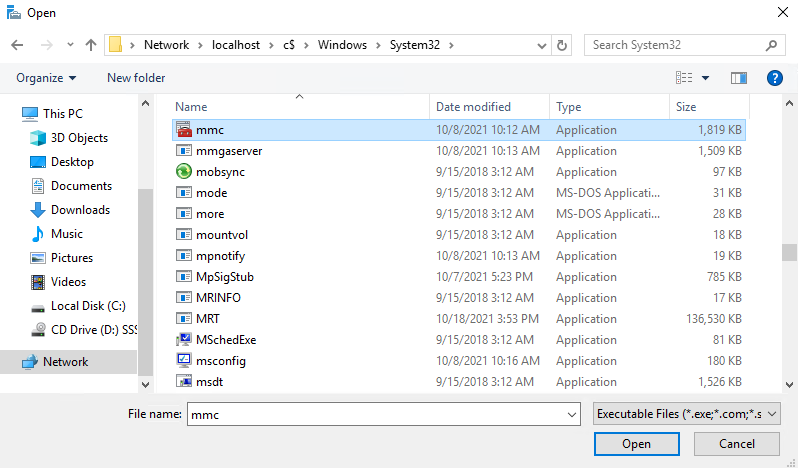
Task: Expand the chevron after Network in path
Action: [x=201, y=45]
